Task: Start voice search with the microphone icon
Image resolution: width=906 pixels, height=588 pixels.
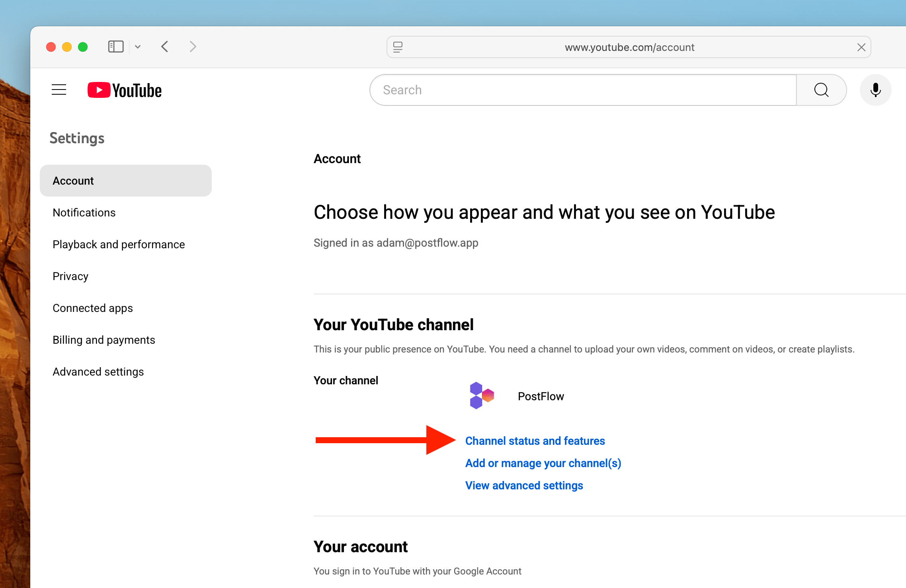Action: click(875, 90)
